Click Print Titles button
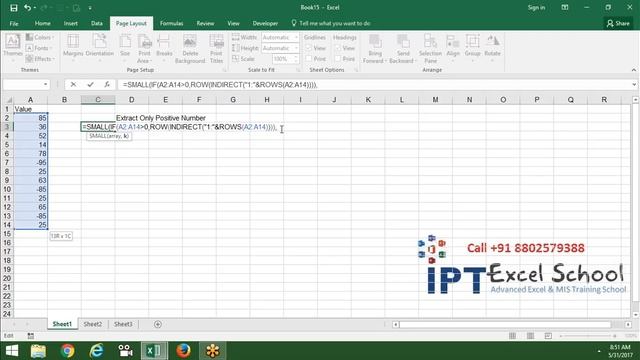640x360 pixels. coord(216,48)
